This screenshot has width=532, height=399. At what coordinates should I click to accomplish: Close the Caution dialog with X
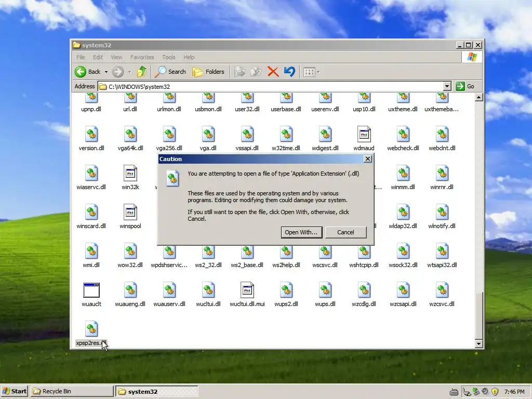[x=367, y=159]
